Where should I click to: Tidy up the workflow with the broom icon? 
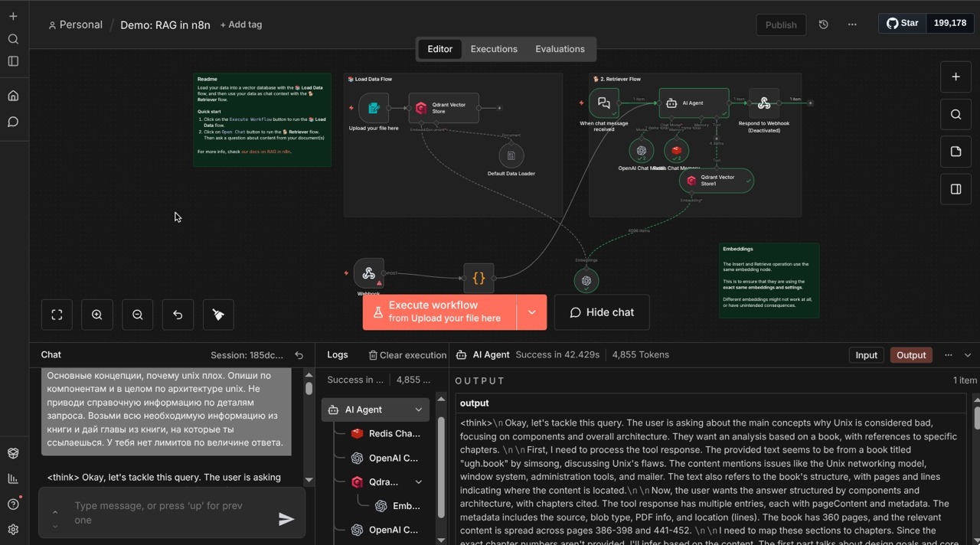[218, 315]
